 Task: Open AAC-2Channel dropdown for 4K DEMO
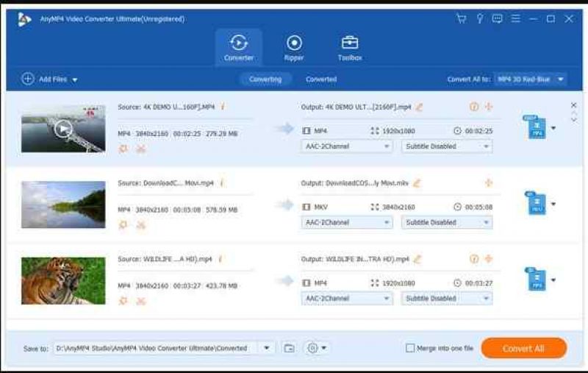[x=346, y=146]
